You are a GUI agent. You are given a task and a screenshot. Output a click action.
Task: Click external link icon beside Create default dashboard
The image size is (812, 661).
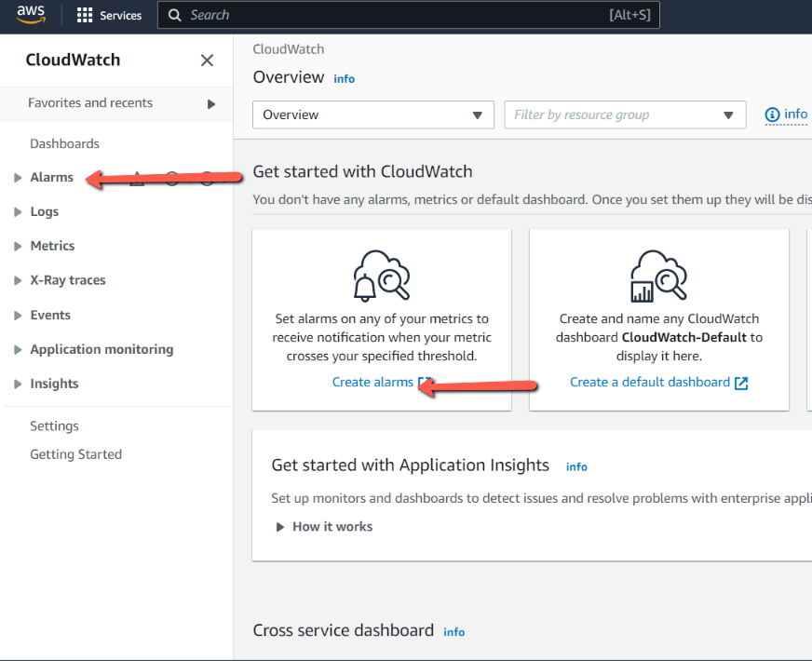pyautogui.click(x=741, y=383)
